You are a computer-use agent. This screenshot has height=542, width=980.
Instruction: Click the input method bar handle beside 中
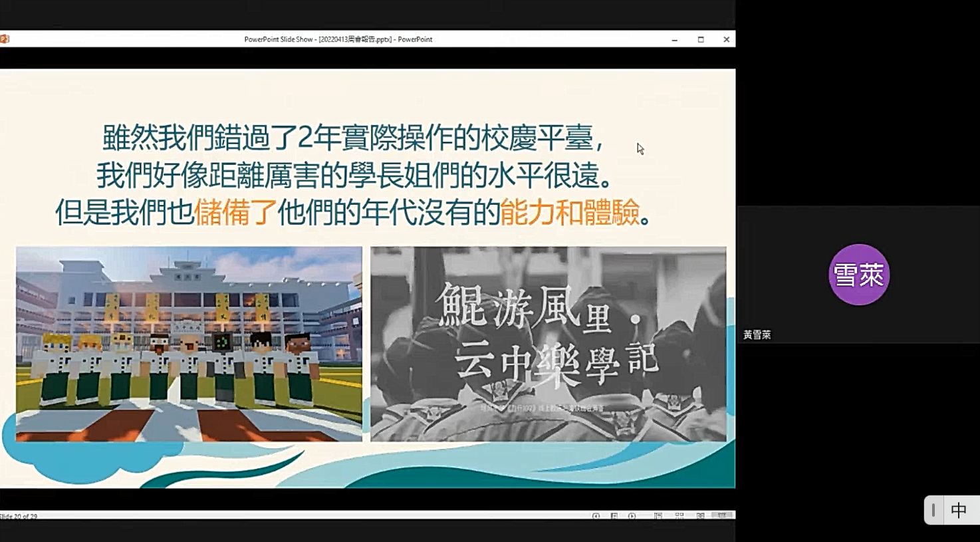933,510
